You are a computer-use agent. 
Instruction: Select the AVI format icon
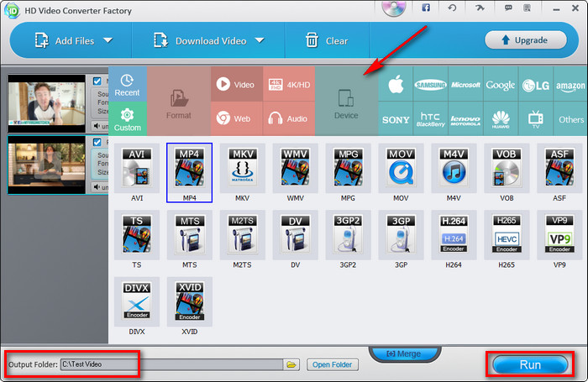point(137,168)
